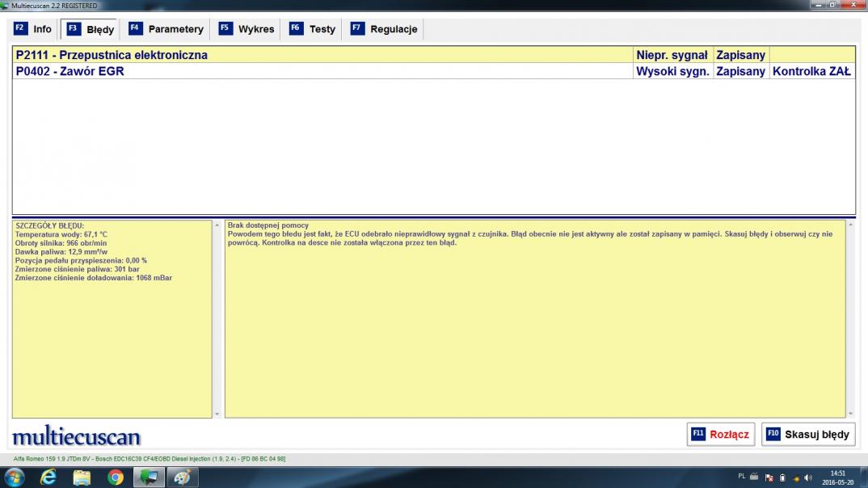Click the 'Niepr. sygnał' status cell
868x488 pixels.
672,55
